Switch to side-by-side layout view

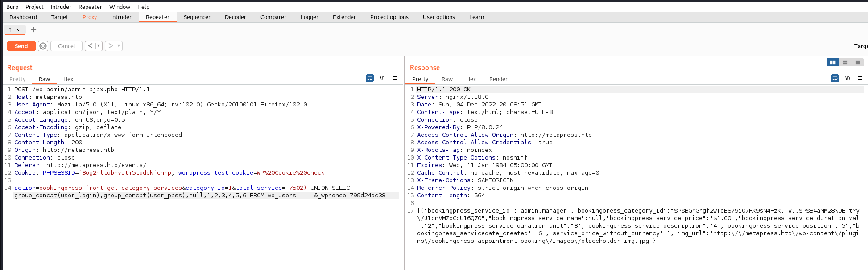(x=832, y=62)
